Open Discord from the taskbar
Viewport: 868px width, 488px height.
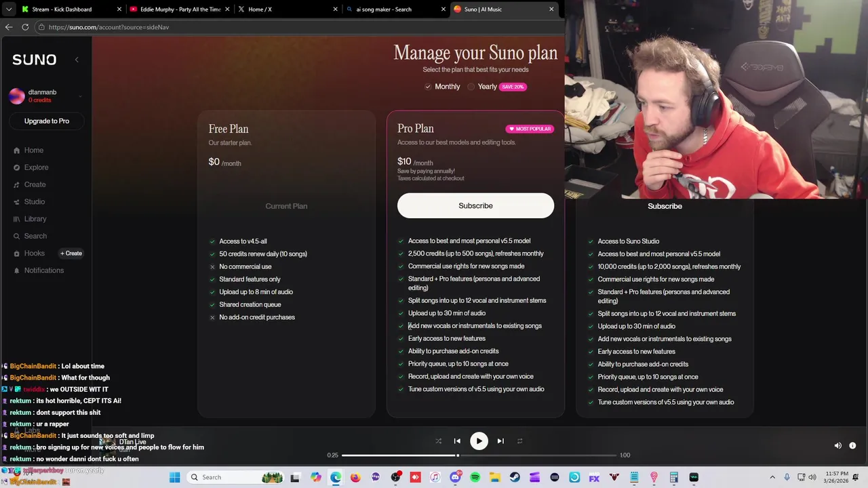click(x=455, y=477)
